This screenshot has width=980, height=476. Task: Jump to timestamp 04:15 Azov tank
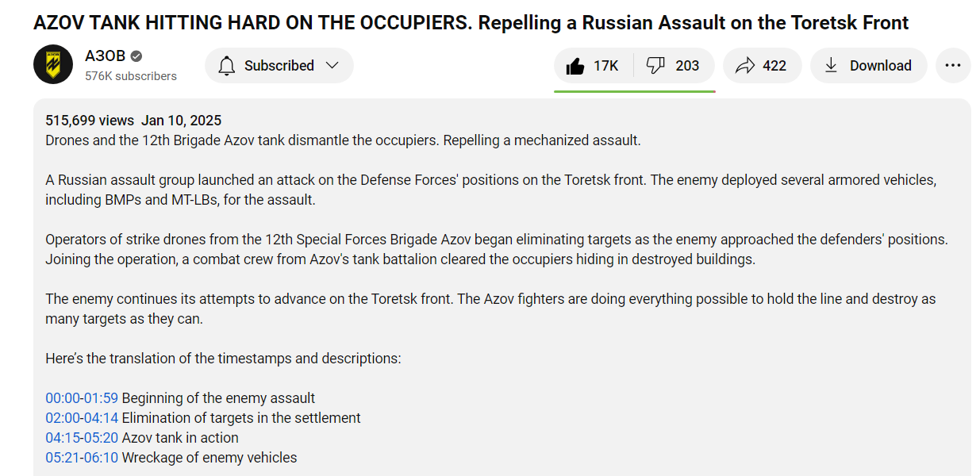[x=63, y=438]
